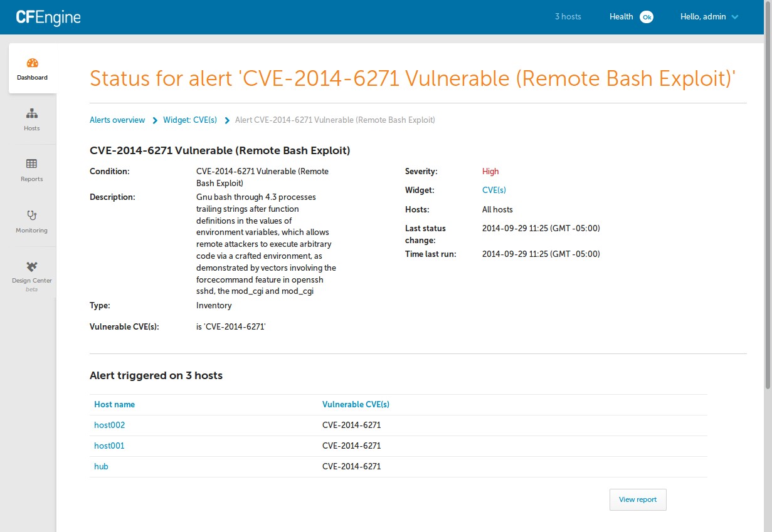Open the Alerts overview breadcrumb
Image resolution: width=772 pixels, height=532 pixels.
pos(117,120)
